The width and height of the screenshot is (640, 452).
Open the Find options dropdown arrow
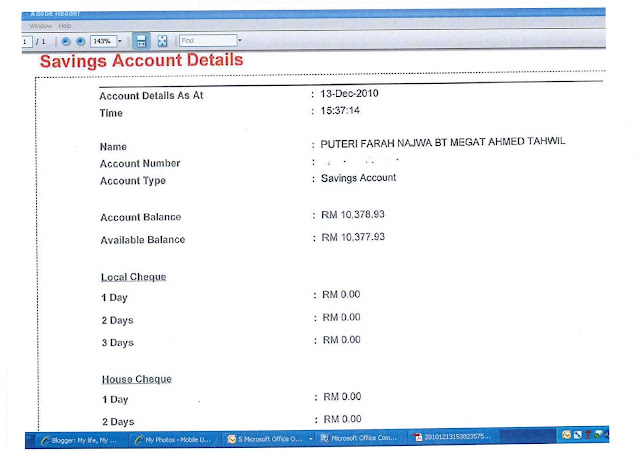click(x=240, y=40)
